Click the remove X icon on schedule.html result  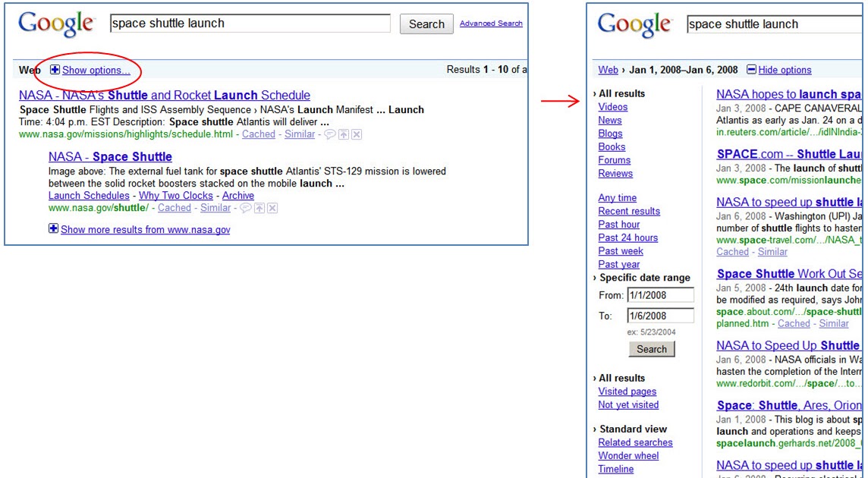[357, 134]
